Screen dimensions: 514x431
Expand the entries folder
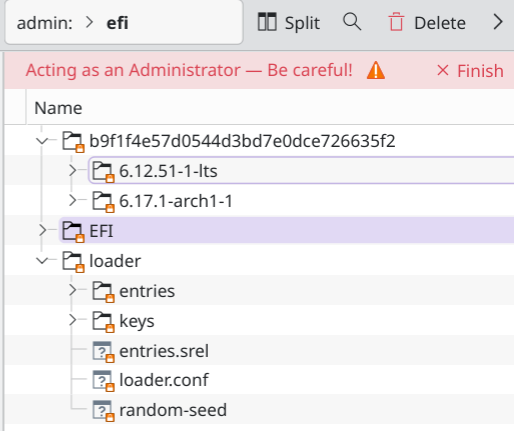(x=72, y=290)
